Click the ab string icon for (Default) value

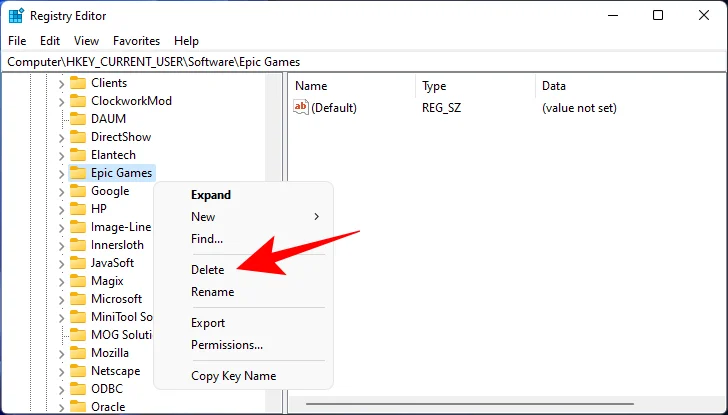(x=301, y=107)
